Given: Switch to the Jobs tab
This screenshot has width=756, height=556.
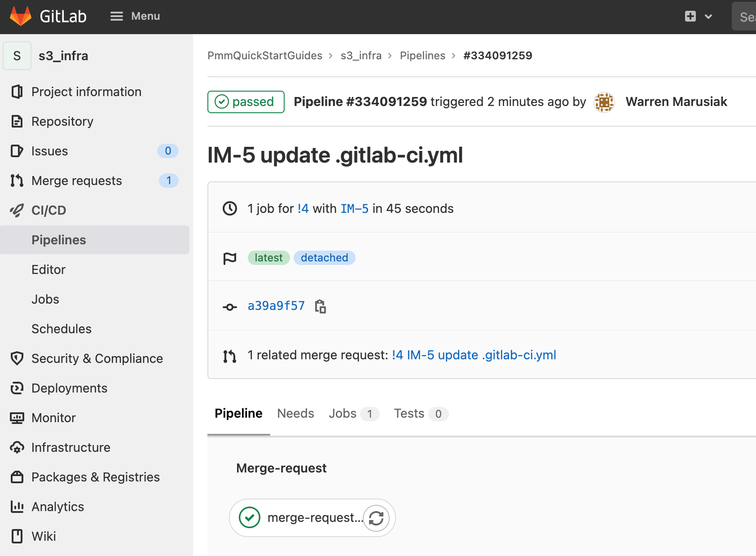Looking at the screenshot, I should (343, 414).
